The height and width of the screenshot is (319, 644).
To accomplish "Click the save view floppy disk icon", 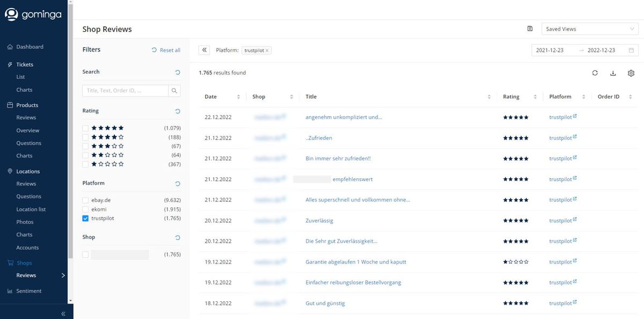I will pyautogui.click(x=530, y=29).
